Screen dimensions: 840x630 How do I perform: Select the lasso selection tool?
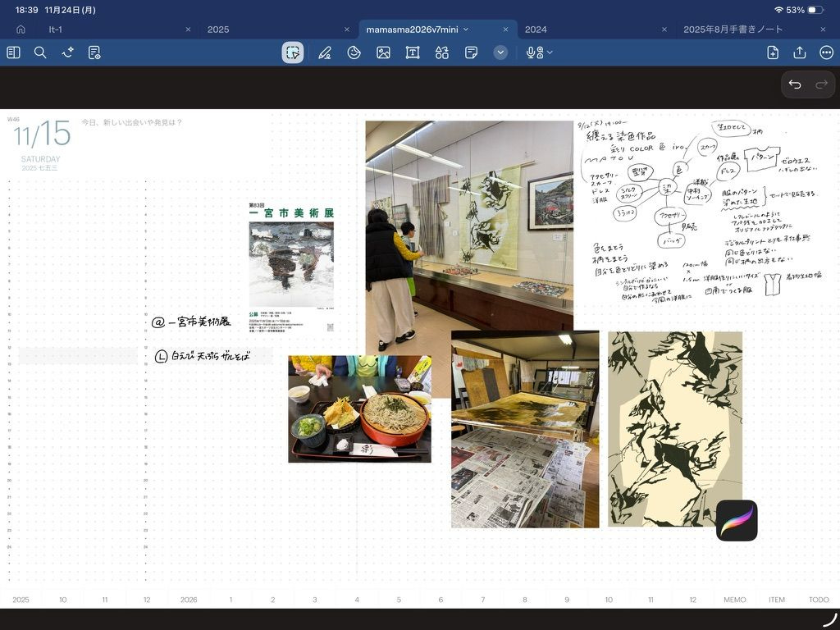click(293, 52)
